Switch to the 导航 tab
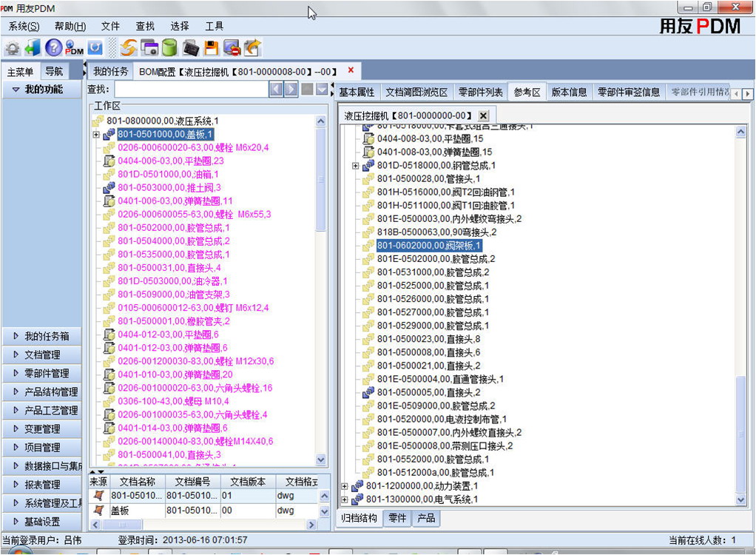The width and height of the screenshot is (756, 555). 54,71
